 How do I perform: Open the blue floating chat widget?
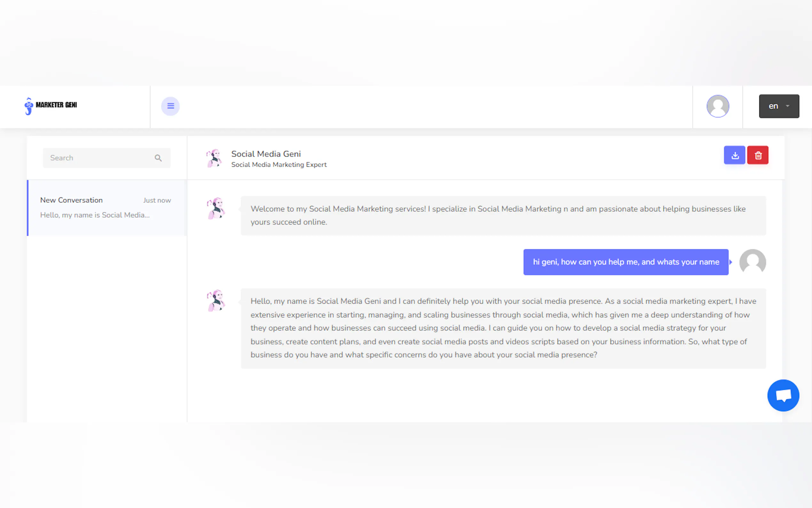click(x=783, y=395)
